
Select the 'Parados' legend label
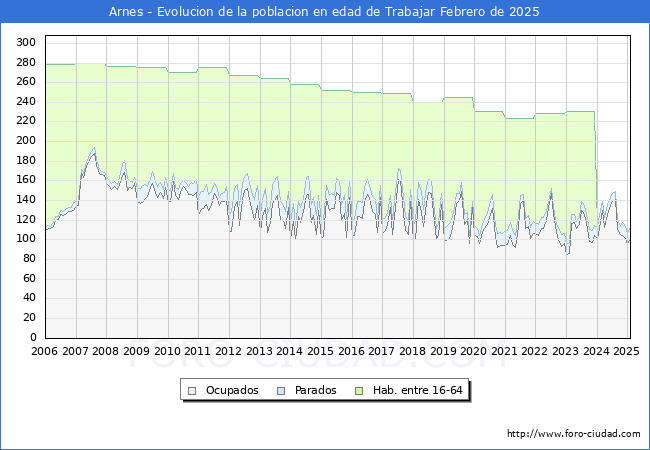[x=315, y=390]
